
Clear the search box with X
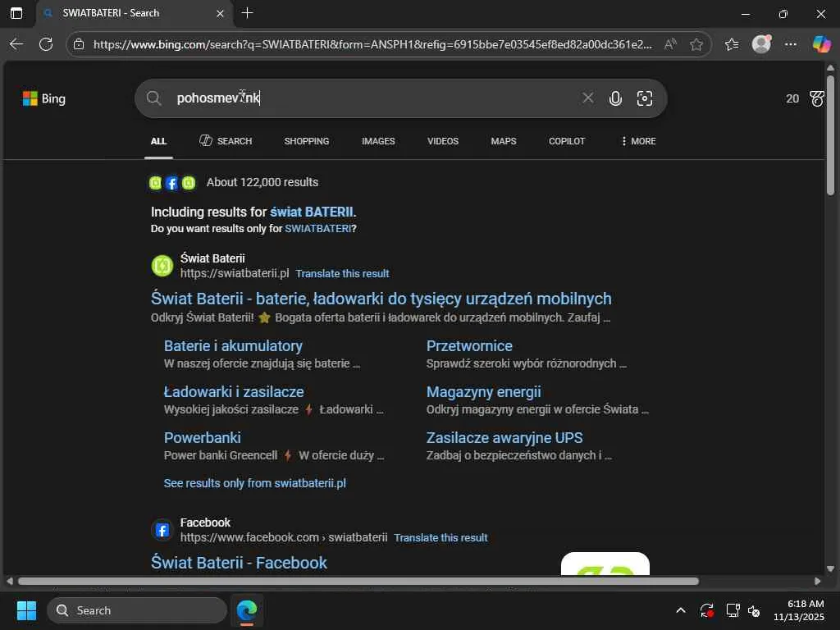(587, 98)
